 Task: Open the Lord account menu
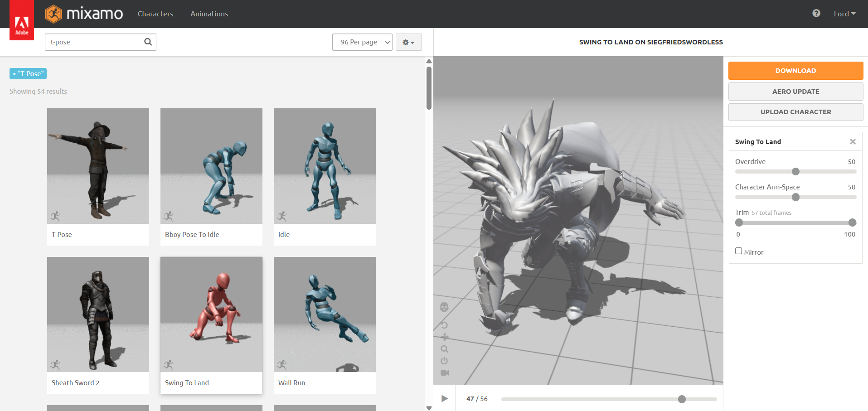click(844, 14)
